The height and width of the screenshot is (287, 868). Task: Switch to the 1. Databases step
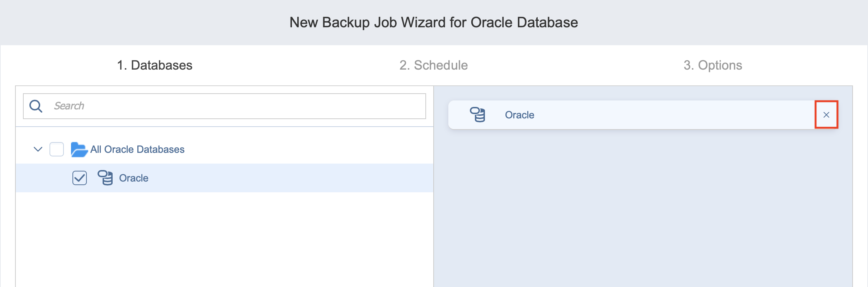155,65
